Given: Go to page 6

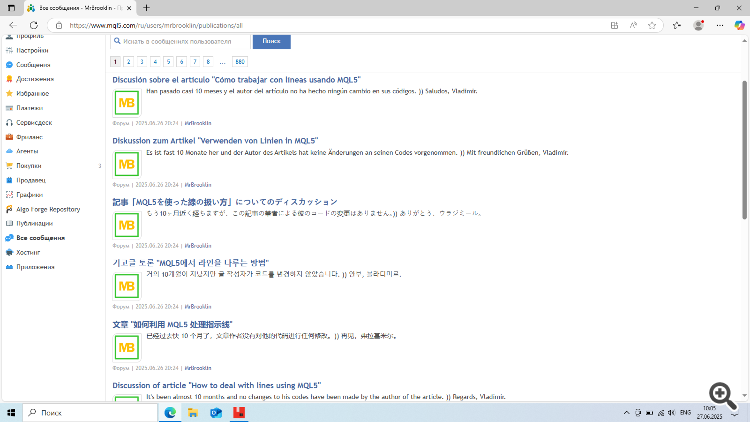Looking at the screenshot, I should click(x=181, y=62).
